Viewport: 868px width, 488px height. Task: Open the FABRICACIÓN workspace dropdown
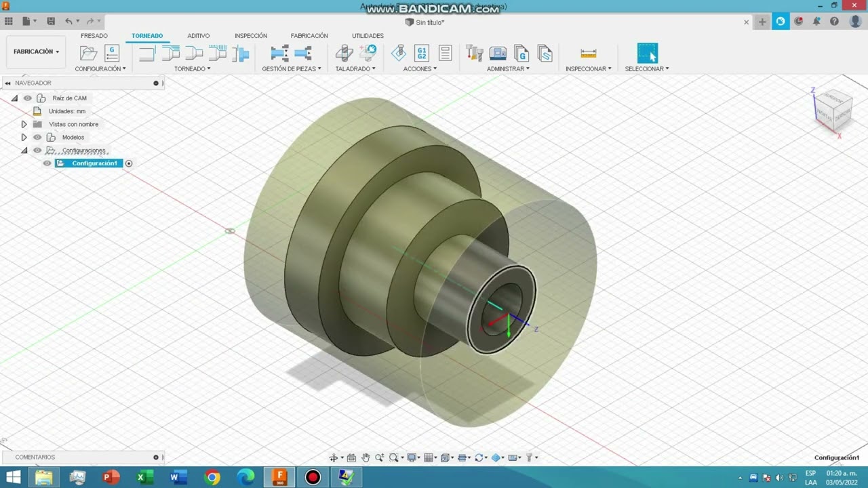(x=36, y=52)
